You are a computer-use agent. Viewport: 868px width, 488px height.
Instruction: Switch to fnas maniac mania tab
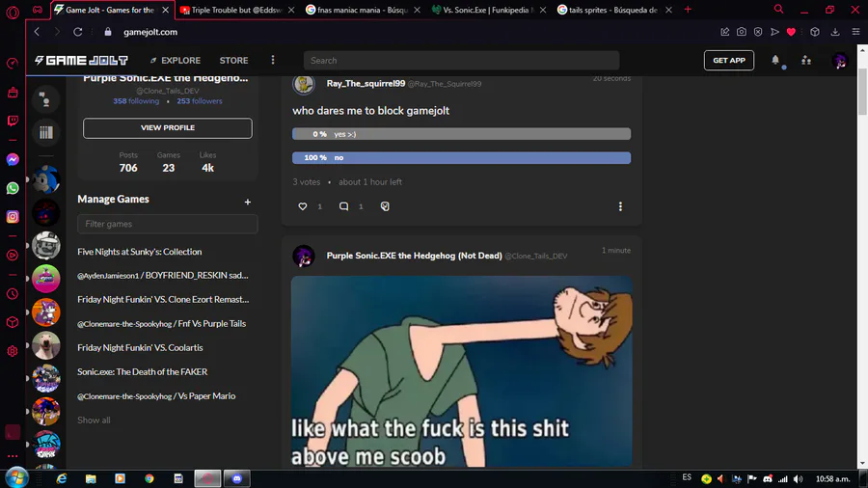pyautogui.click(x=364, y=10)
